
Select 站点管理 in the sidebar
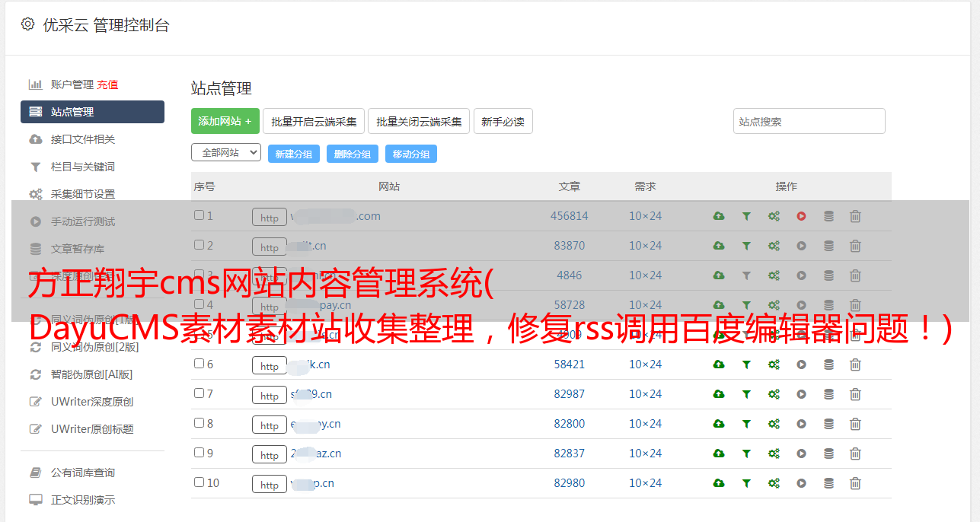tap(92, 112)
